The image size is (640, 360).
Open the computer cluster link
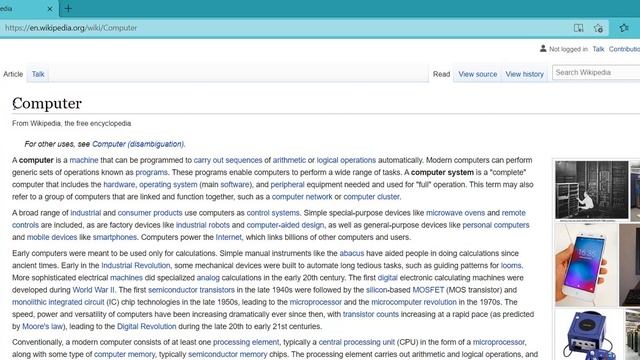point(371,197)
